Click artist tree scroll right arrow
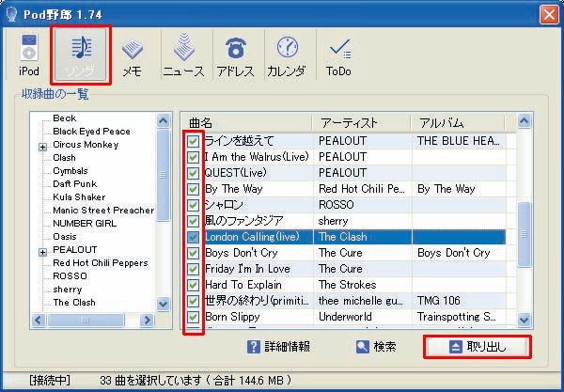This screenshot has width=564, height=392. pyautogui.click(x=147, y=320)
